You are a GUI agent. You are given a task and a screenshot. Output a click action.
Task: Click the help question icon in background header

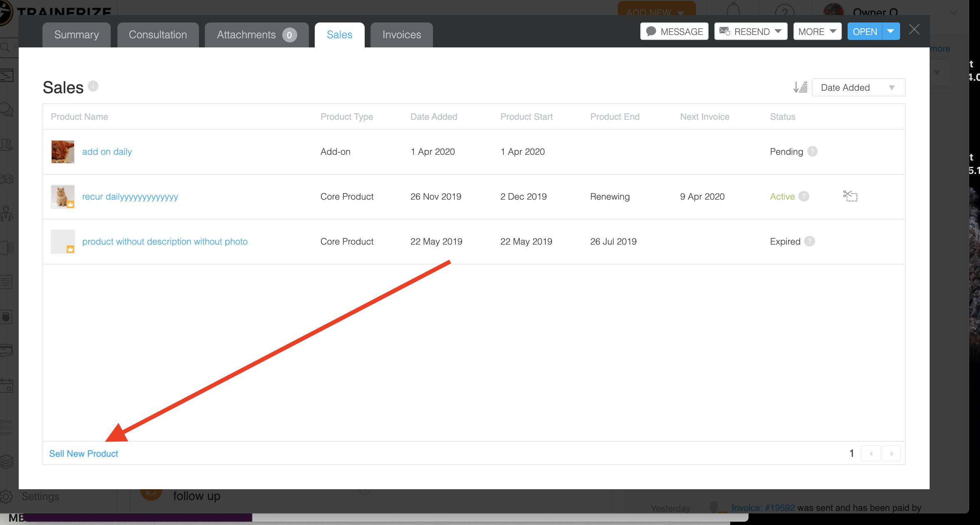point(785,10)
